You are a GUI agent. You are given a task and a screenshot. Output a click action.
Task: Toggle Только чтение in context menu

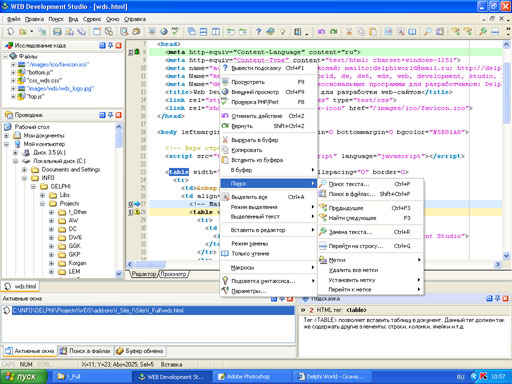(268, 254)
